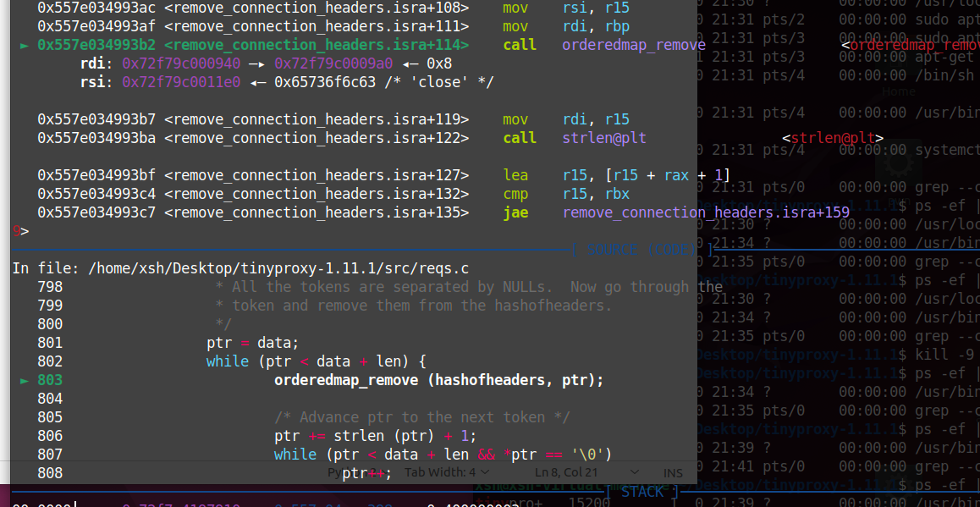Click the chevron right of Ln 8, Col 21
The width and height of the screenshot is (980, 507).
pyautogui.click(x=634, y=472)
